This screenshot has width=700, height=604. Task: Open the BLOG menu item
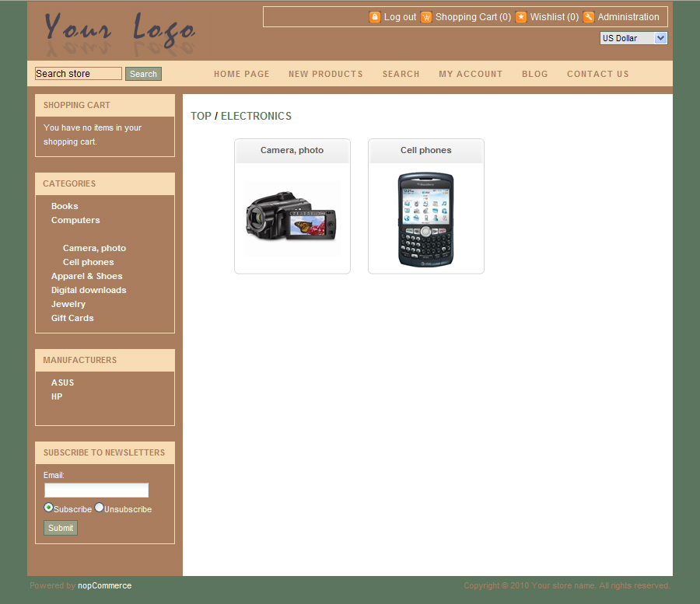pos(535,74)
